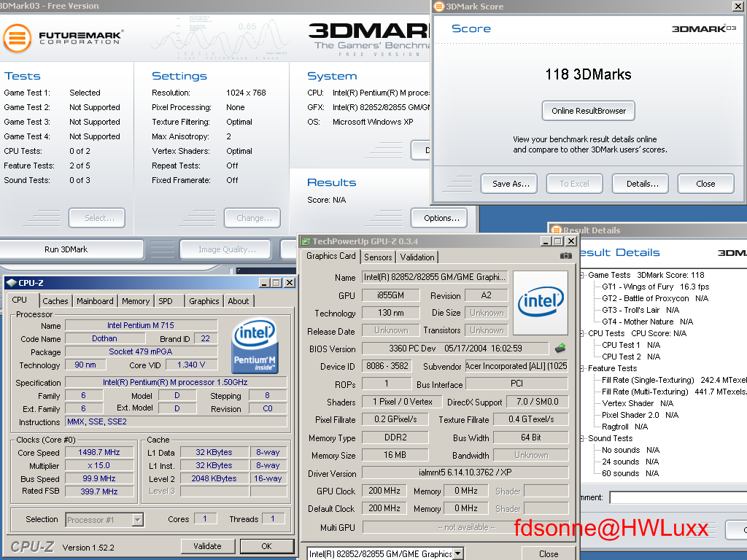Collapse the Game Tests tree node

(x=582, y=275)
